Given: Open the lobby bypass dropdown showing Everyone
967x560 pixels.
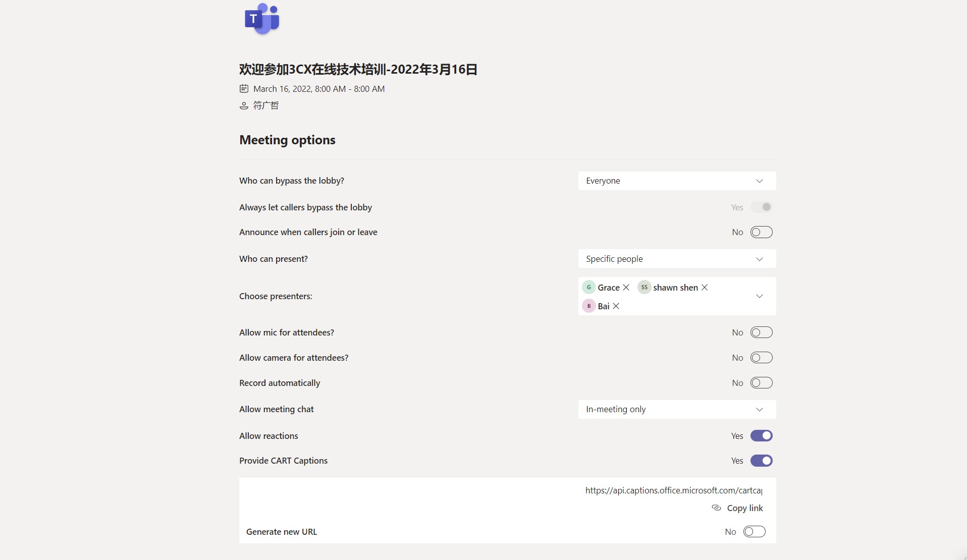Looking at the screenshot, I should 676,181.
